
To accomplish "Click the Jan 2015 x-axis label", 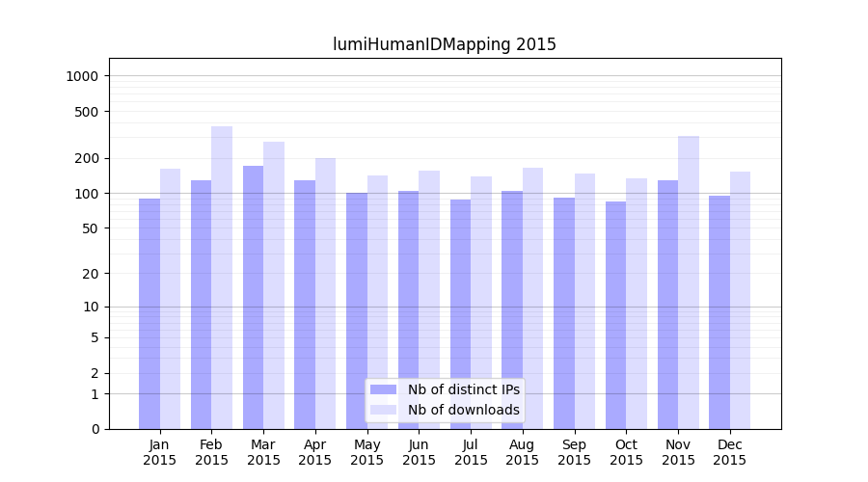I will 160,452.
